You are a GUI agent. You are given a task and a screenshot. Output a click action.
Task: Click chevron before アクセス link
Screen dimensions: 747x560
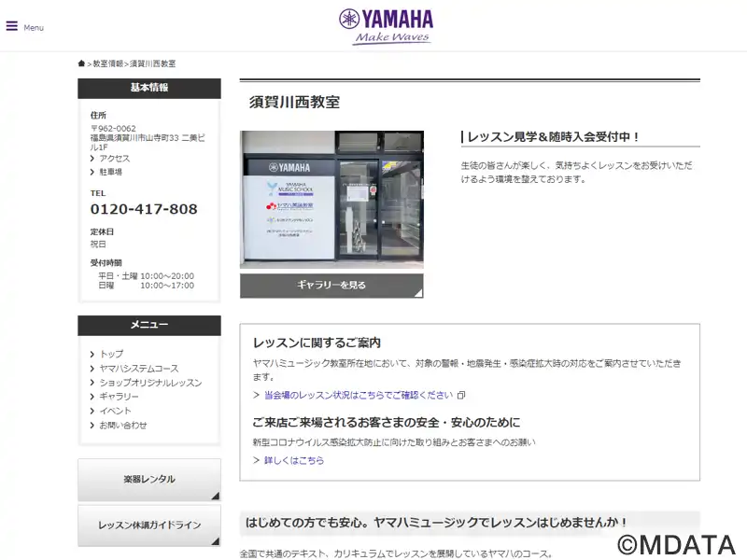[92, 159]
